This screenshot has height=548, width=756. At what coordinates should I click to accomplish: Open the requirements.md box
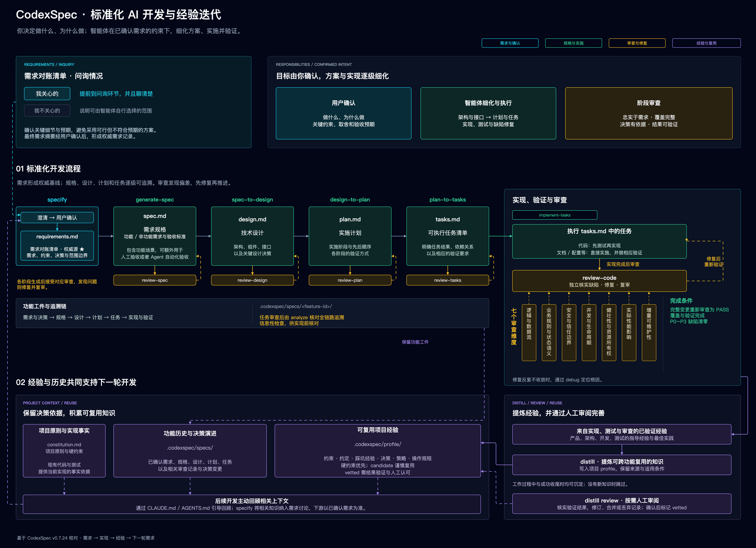pos(57,246)
